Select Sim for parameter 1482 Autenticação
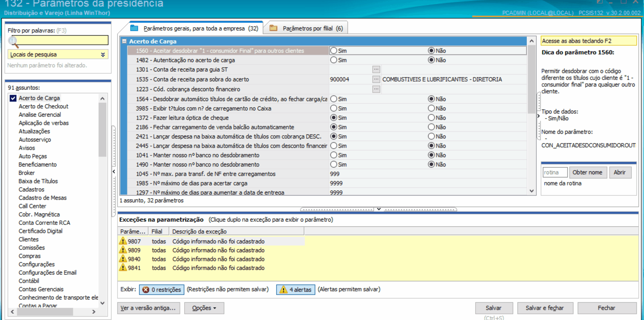Viewport: 644px width, 320px height. pos(334,60)
